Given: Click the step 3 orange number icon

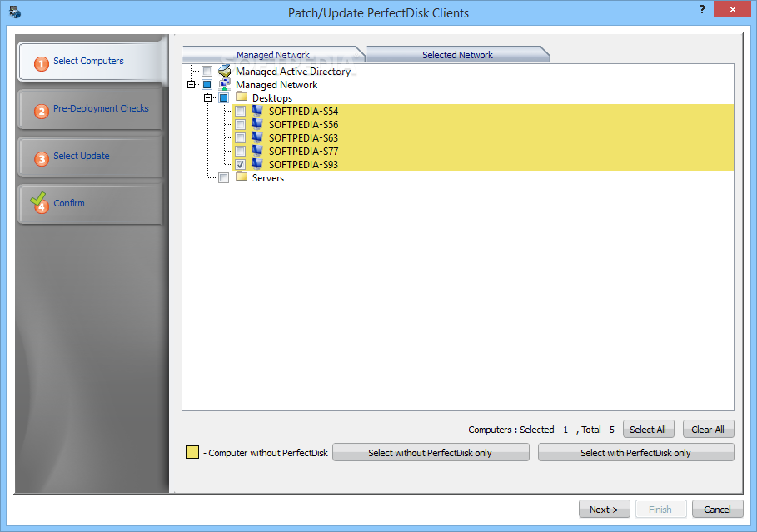Looking at the screenshot, I should pyautogui.click(x=42, y=158).
